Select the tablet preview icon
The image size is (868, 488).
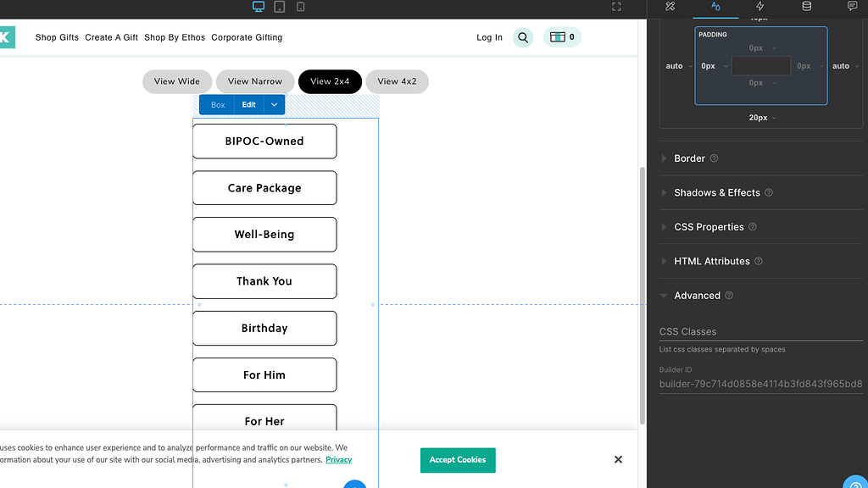pyautogui.click(x=279, y=6)
